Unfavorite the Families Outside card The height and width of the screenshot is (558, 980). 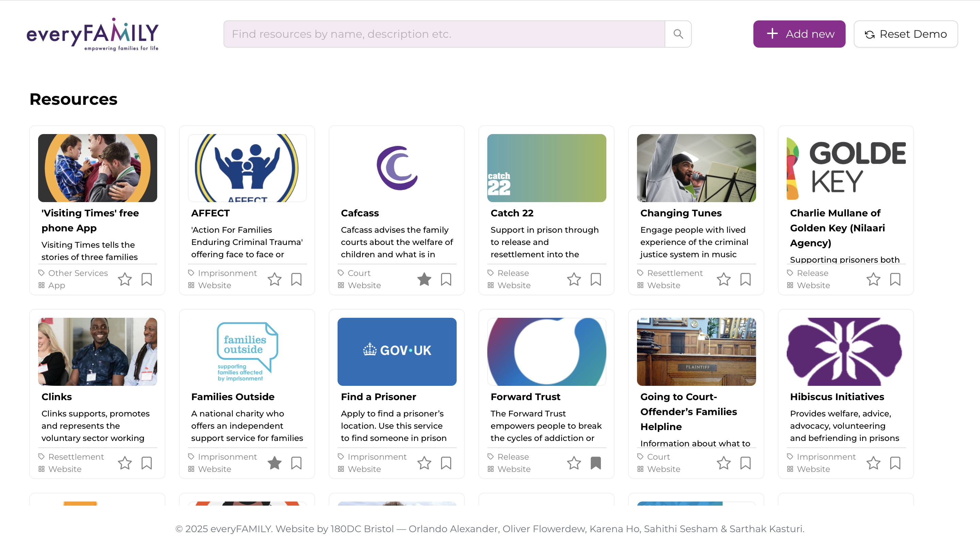pyautogui.click(x=274, y=463)
